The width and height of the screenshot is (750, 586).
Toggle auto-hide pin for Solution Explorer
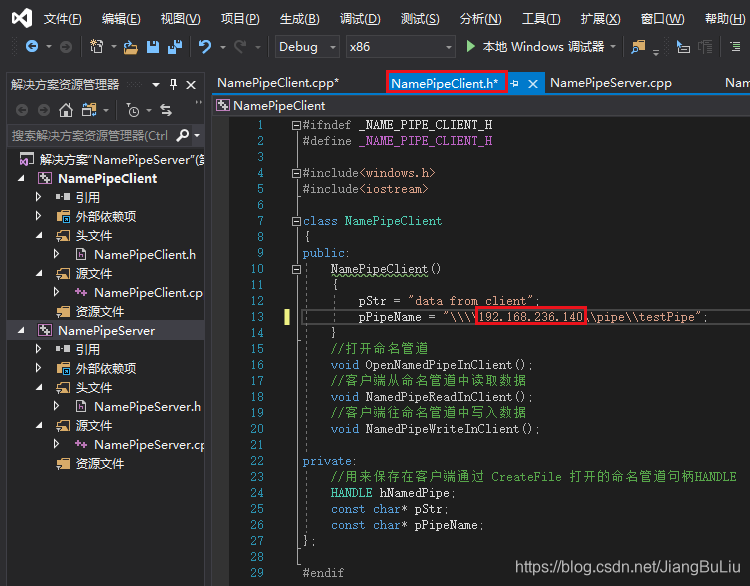pos(173,85)
